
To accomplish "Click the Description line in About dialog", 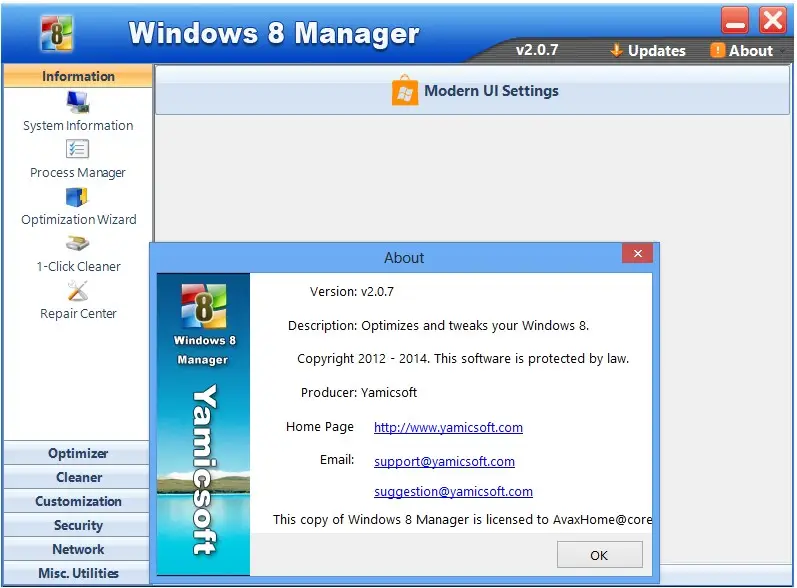I will click(439, 326).
